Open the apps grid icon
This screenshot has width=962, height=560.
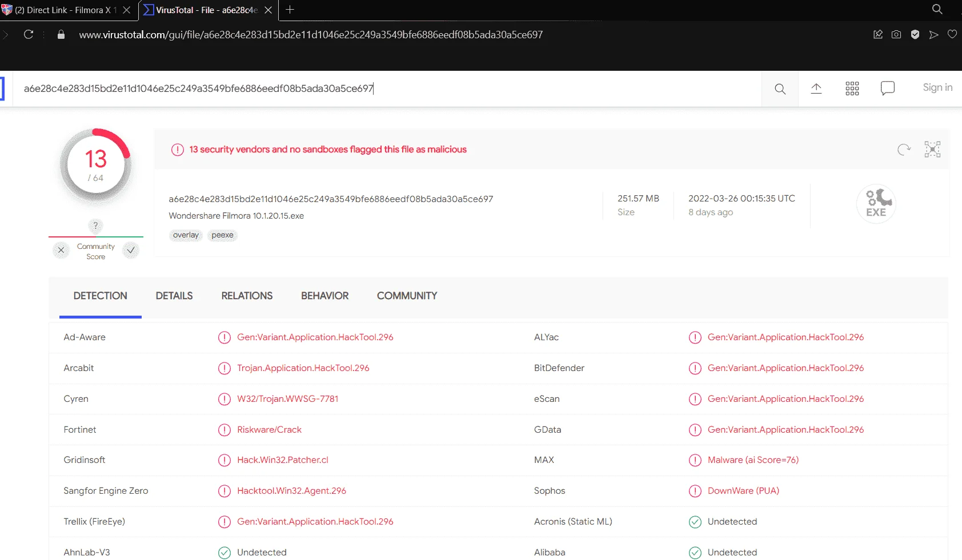coord(852,88)
